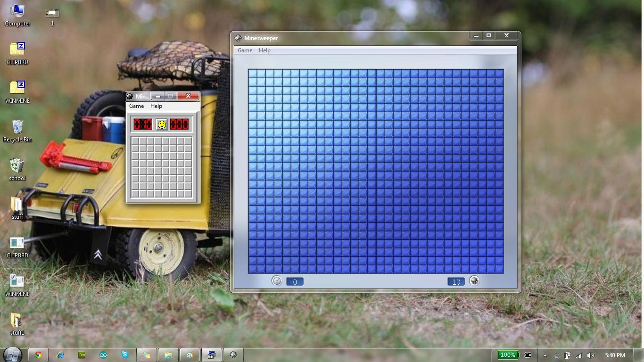Open the Help menu in the large Minesweeper window
644x362 pixels.
(x=264, y=50)
